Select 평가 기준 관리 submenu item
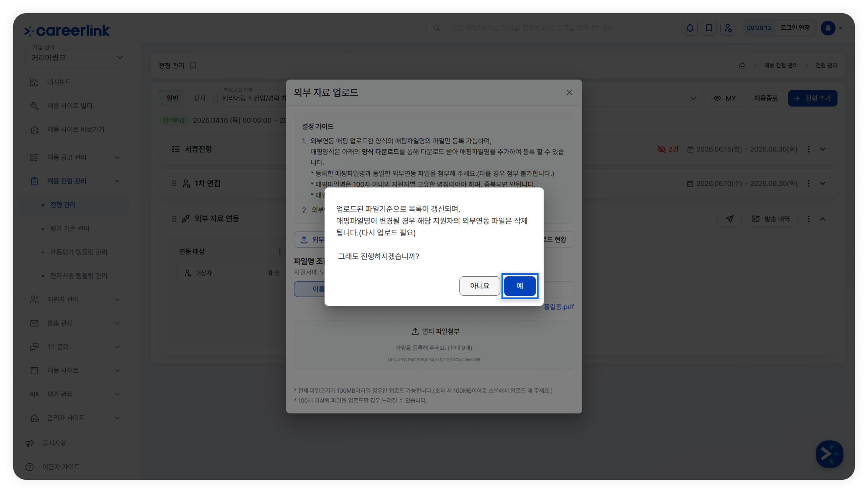This screenshot has height=493, width=868. pos(70,228)
